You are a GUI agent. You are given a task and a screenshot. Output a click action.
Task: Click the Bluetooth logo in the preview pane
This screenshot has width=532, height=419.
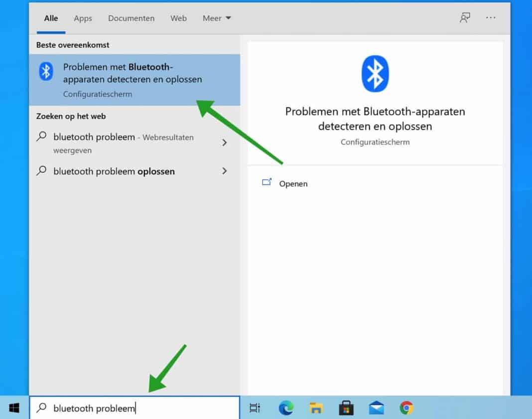click(x=375, y=73)
